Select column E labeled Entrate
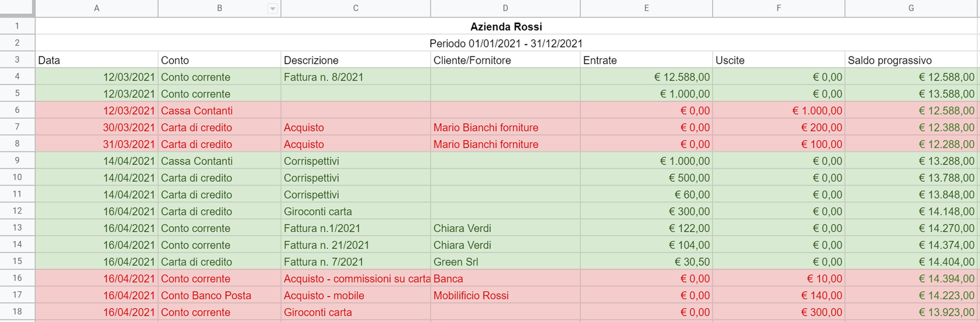The width and height of the screenshot is (980, 322). (646, 8)
